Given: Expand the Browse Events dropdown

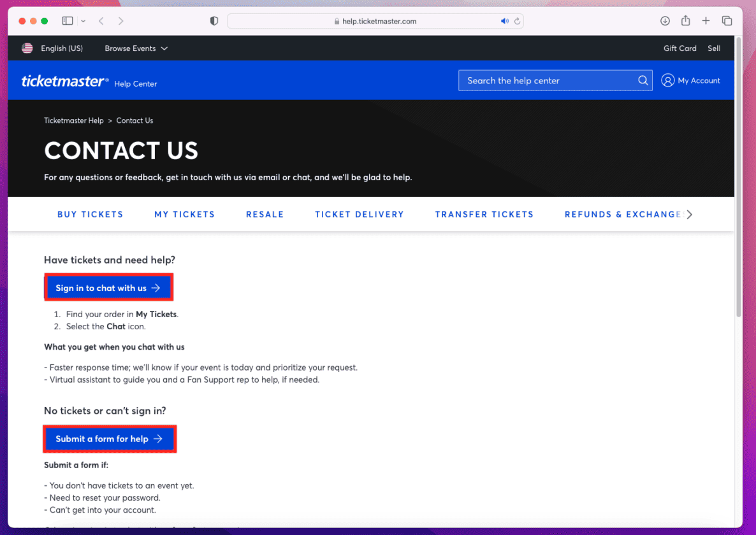Looking at the screenshot, I should 136,48.
